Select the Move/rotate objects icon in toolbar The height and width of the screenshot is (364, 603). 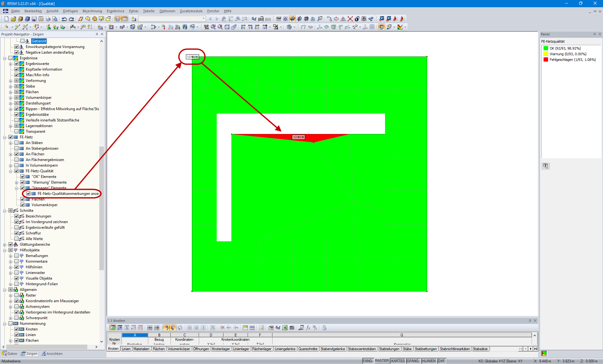[x=329, y=19]
